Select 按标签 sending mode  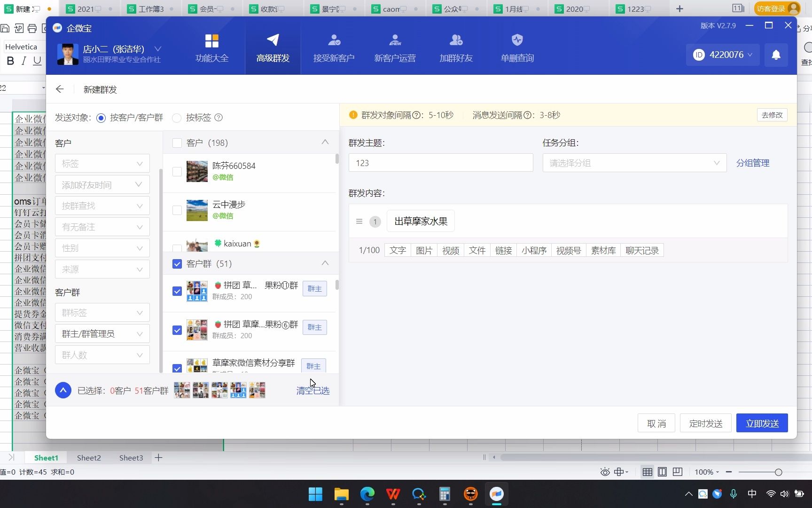click(177, 118)
